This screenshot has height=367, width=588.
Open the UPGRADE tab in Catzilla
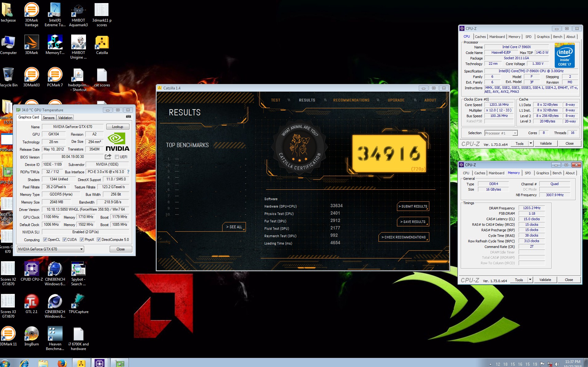click(x=396, y=100)
